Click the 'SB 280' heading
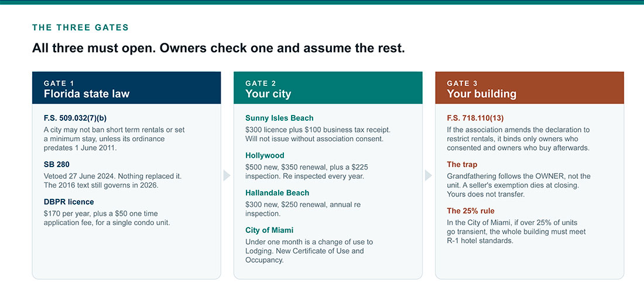644x302 pixels. (x=57, y=165)
